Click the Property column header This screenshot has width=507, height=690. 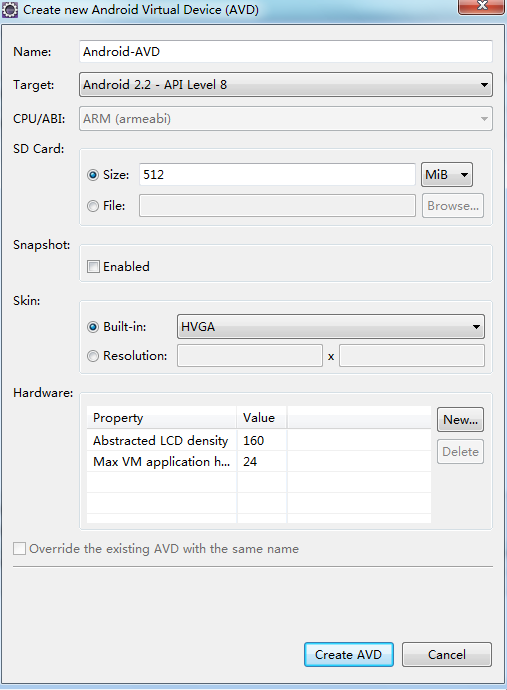162,418
